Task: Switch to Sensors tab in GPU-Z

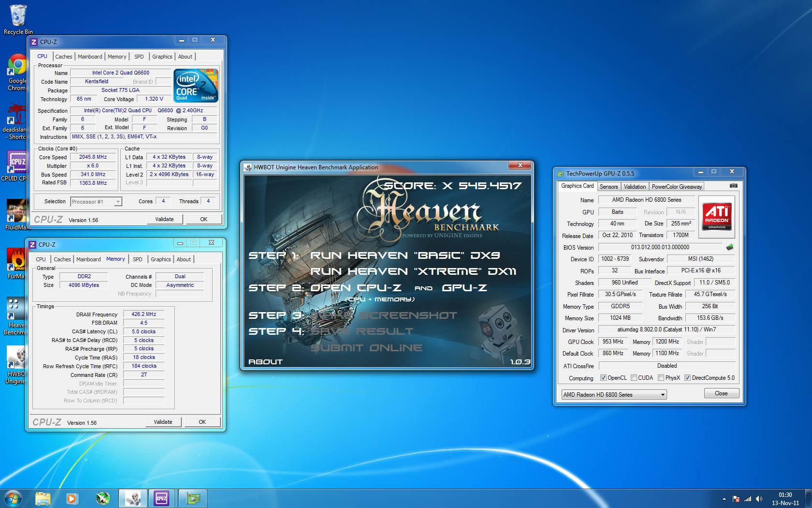Action: [x=609, y=187]
